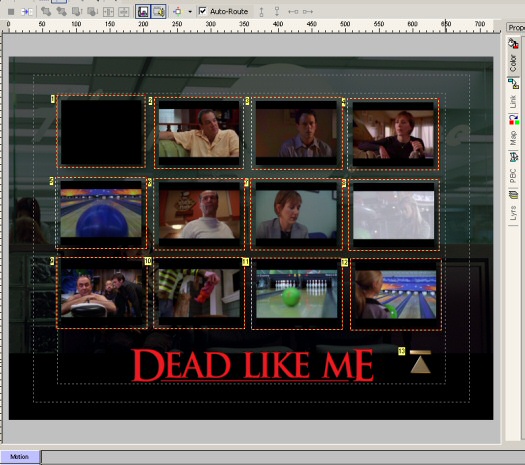525x465 pixels.
Task: Click the layer icon with up arrow
Action: click(x=77, y=12)
